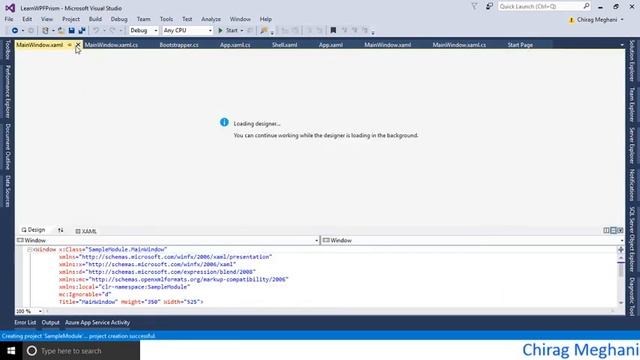Viewport: 640px width, 360px height.
Task: Open the Document Outline side panel
Action: click(7, 147)
